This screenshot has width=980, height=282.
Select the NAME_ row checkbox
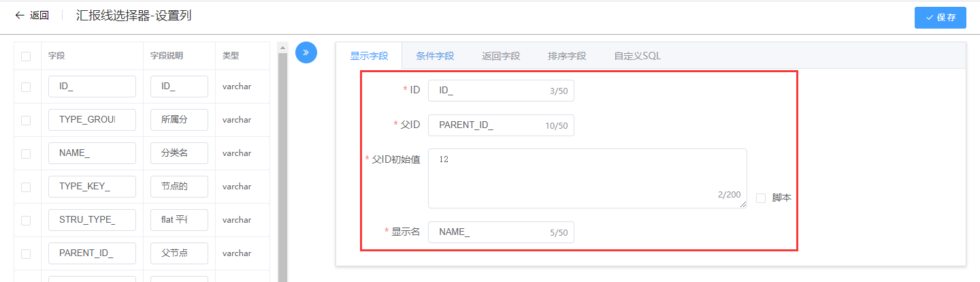26,154
